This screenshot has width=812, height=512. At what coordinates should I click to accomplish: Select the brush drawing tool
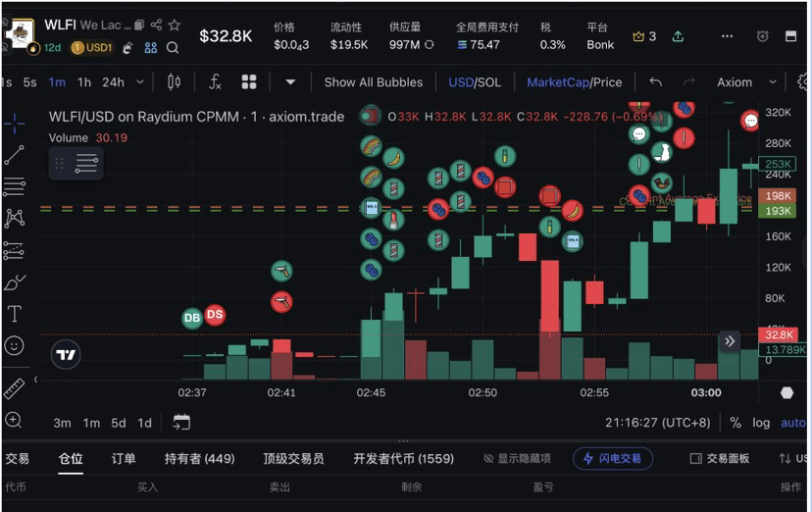(14, 282)
